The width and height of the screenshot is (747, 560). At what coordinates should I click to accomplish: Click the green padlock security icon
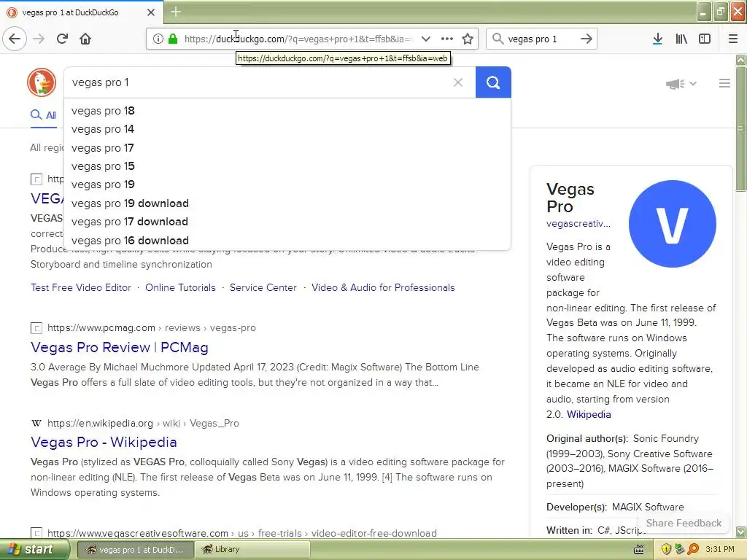[x=173, y=39]
